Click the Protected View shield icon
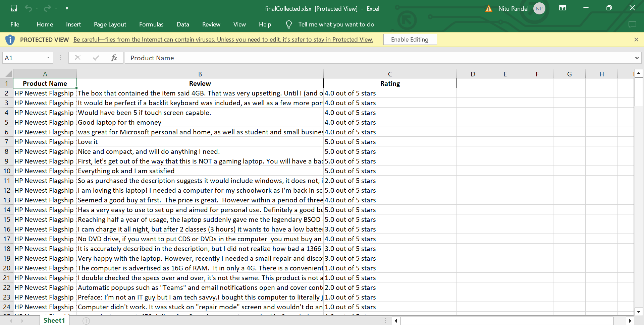Image resolution: width=644 pixels, height=325 pixels. (x=10, y=40)
